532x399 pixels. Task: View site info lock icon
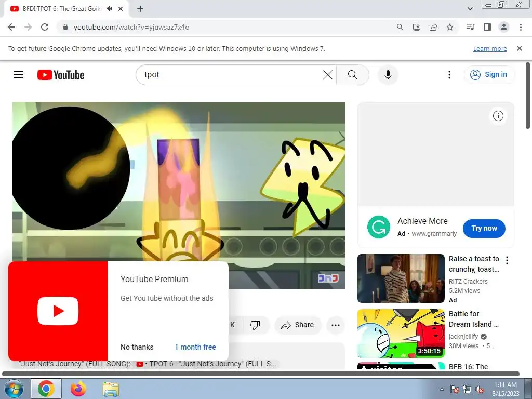coord(65,27)
